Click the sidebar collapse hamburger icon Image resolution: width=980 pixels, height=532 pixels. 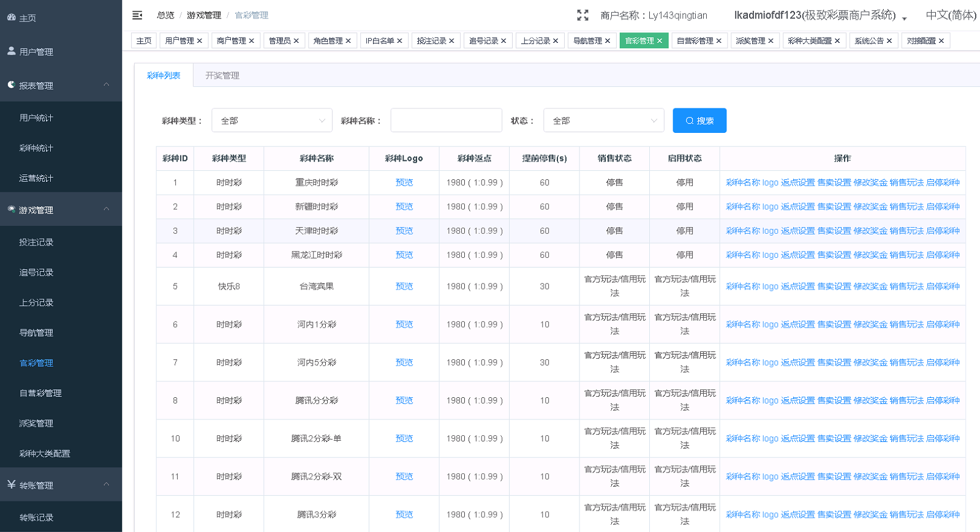(x=137, y=15)
